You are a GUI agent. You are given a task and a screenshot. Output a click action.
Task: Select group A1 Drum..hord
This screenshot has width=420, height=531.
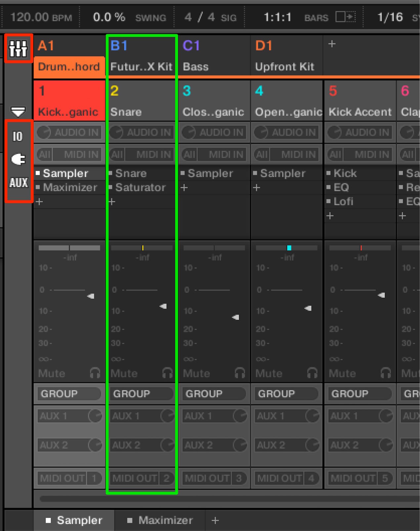tap(69, 57)
